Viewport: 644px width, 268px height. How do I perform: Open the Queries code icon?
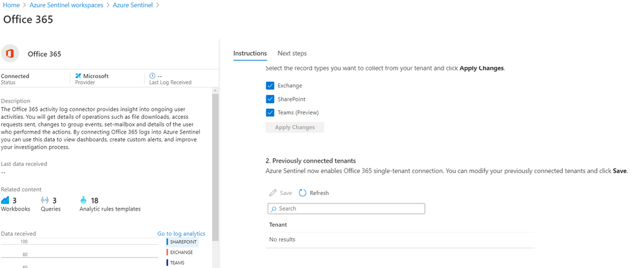tap(45, 200)
